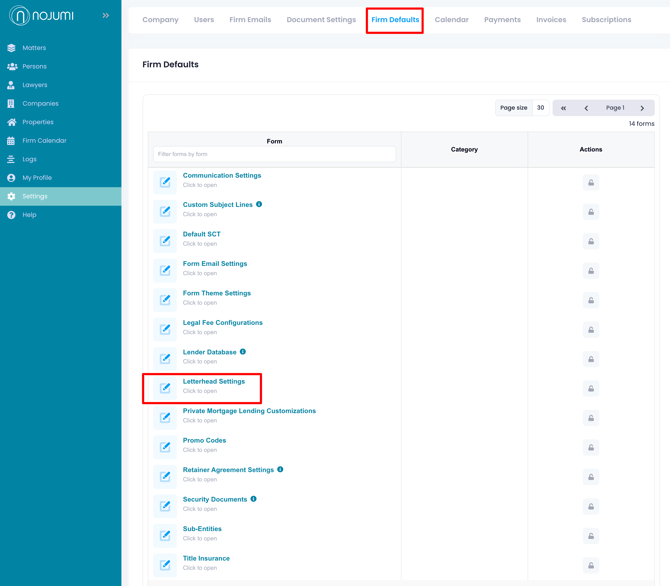Open the Subscriptions tab

point(606,20)
